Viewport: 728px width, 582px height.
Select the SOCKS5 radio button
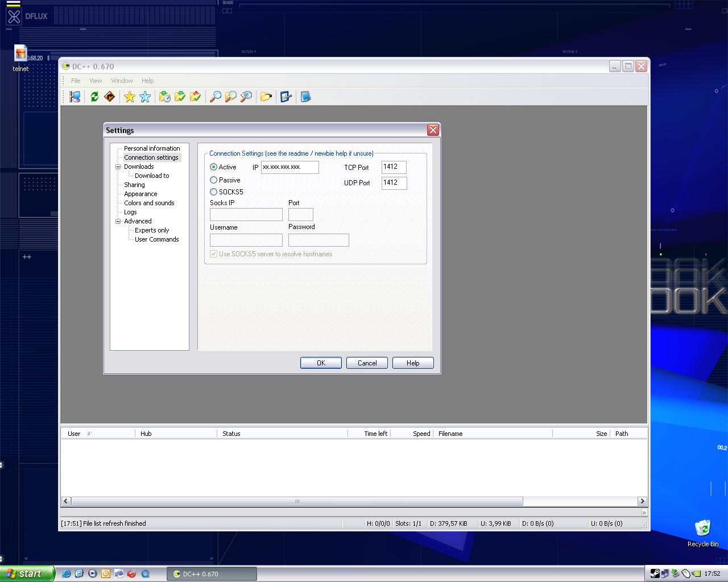[x=214, y=192]
